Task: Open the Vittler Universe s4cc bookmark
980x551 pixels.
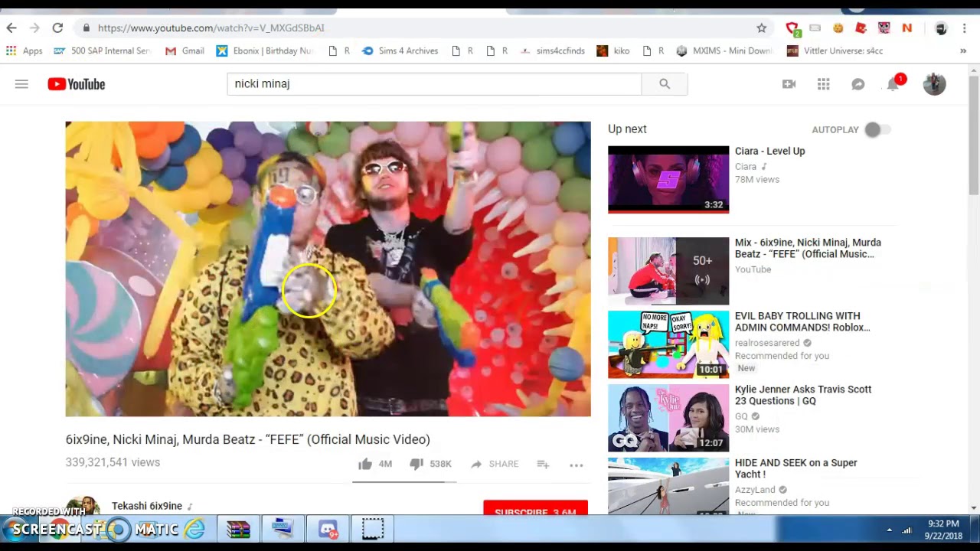Action: pyautogui.click(x=835, y=51)
